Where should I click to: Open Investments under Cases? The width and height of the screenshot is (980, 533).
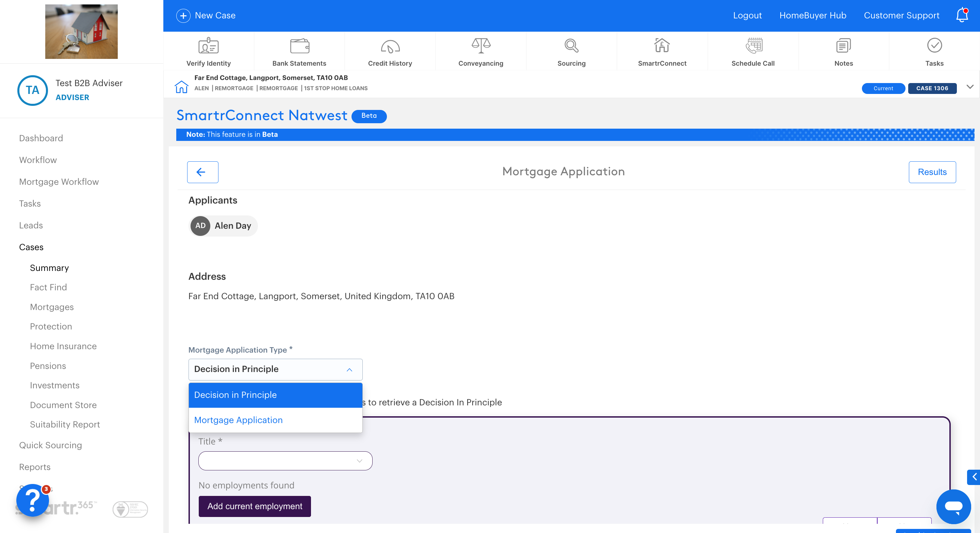pos(55,385)
